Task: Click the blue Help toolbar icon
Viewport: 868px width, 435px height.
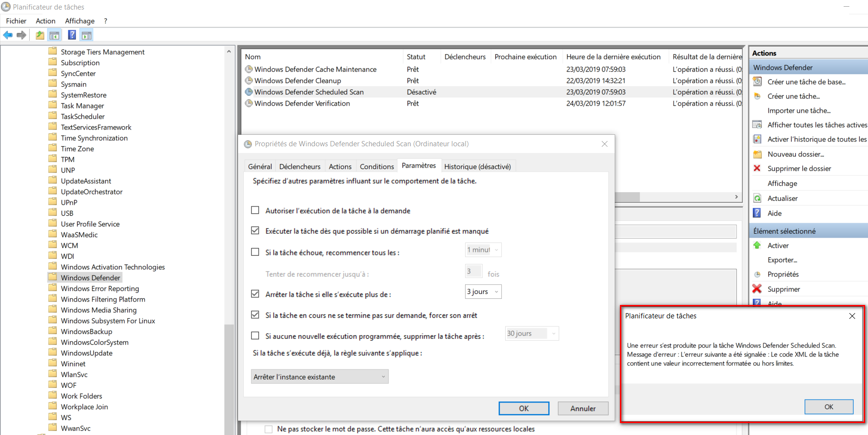Action: (x=72, y=35)
